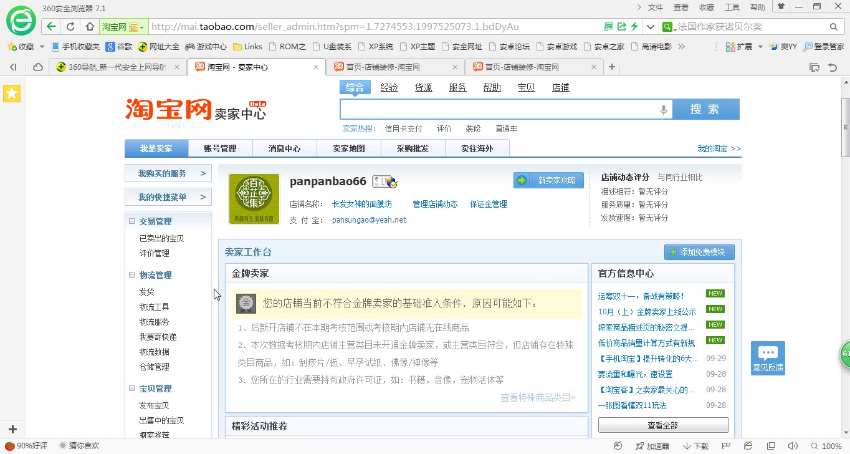Click the speaker volume icon in status bar
This screenshot has width=850, height=454.
coord(793,446)
